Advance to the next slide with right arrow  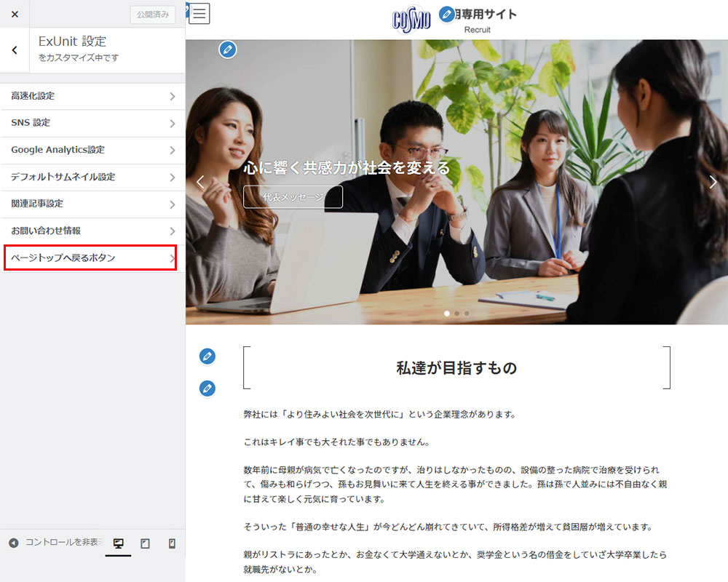[713, 183]
